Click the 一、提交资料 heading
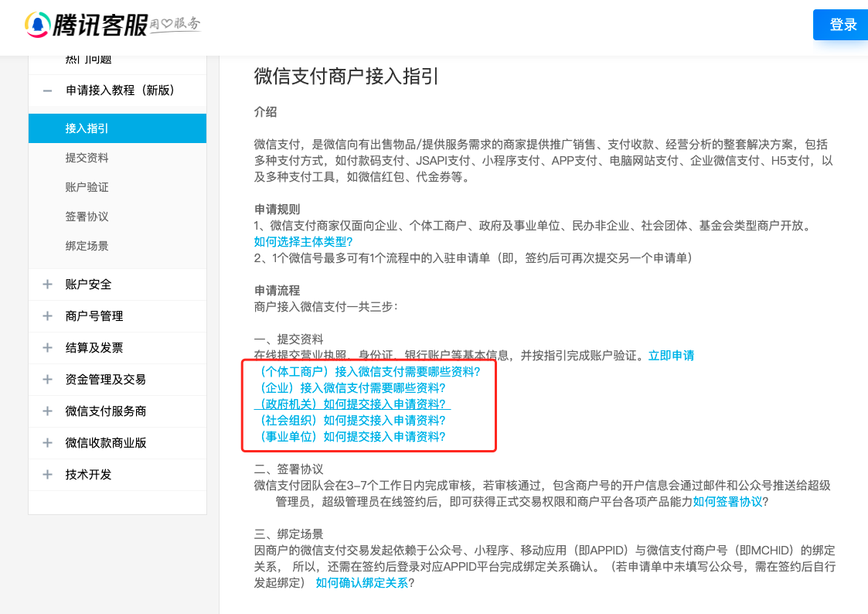868x614 pixels. [288, 339]
